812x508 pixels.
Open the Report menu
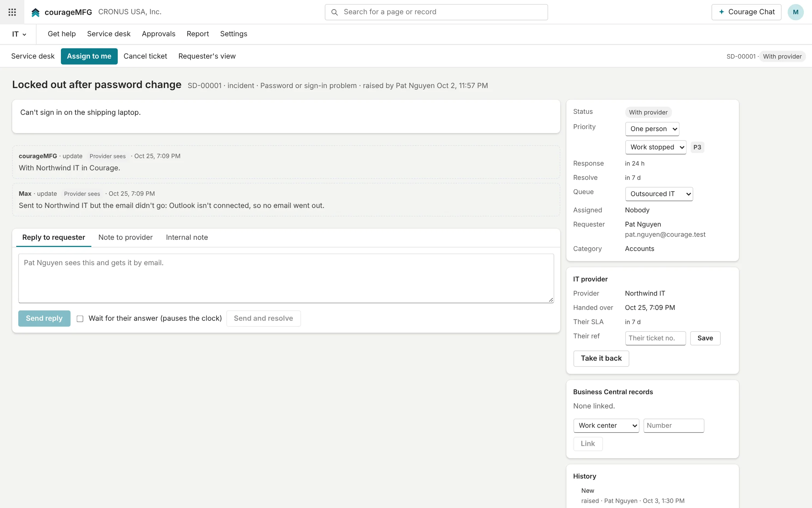tap(198, 34)
